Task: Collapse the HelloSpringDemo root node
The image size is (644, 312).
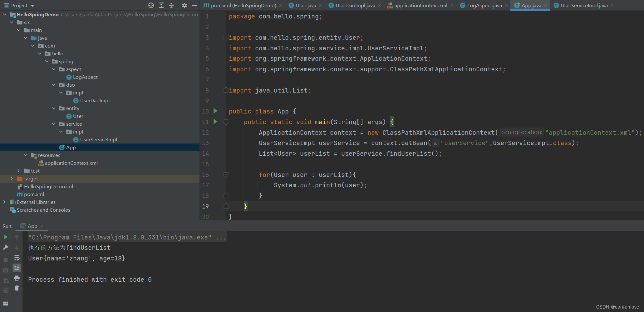Action: [x=5, y=14]
